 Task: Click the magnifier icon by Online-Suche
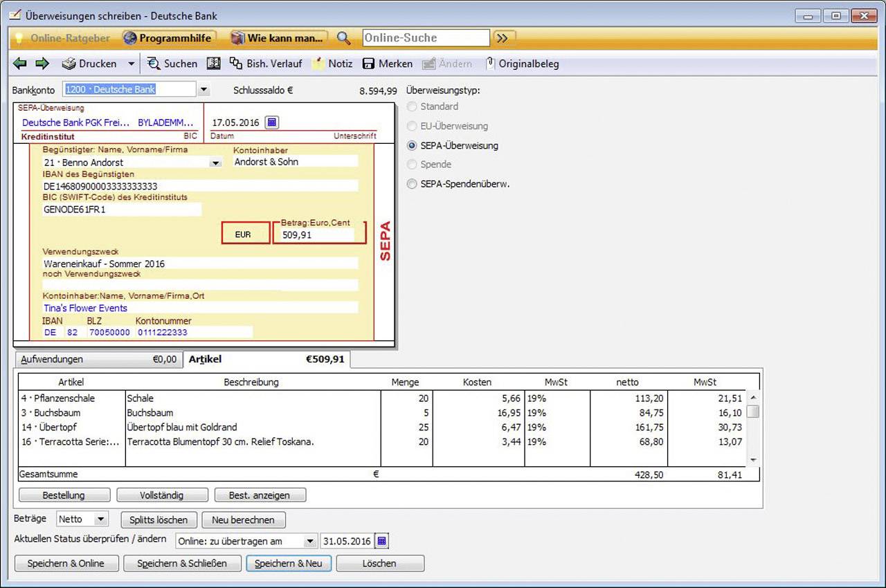coord(343,38)
